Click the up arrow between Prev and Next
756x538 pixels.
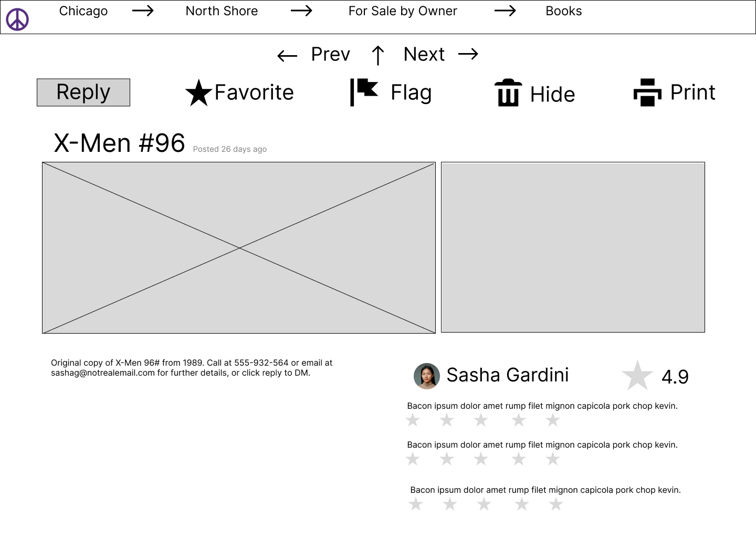377,55
